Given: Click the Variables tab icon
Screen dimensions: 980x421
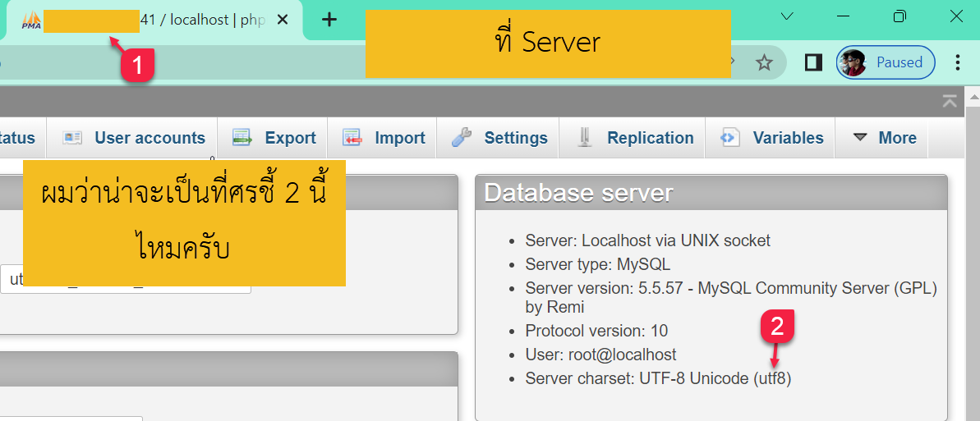Looking at the screenshot, I should click(729, 138).
